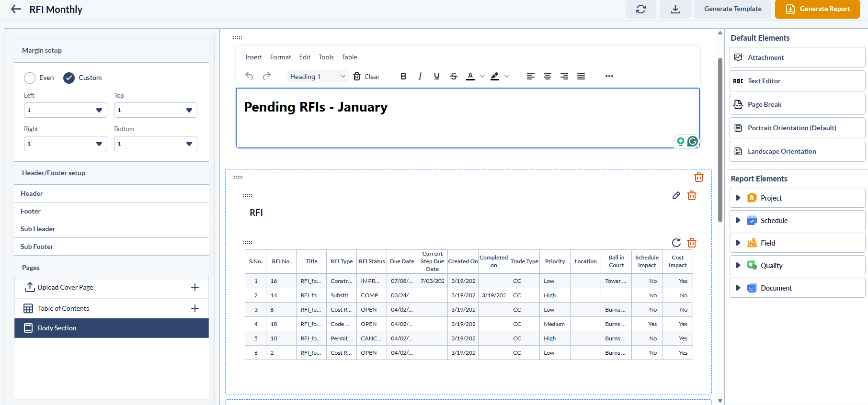The image size is (868, 405).
Task: Select the Custom margin option
Action: (69, 78)
